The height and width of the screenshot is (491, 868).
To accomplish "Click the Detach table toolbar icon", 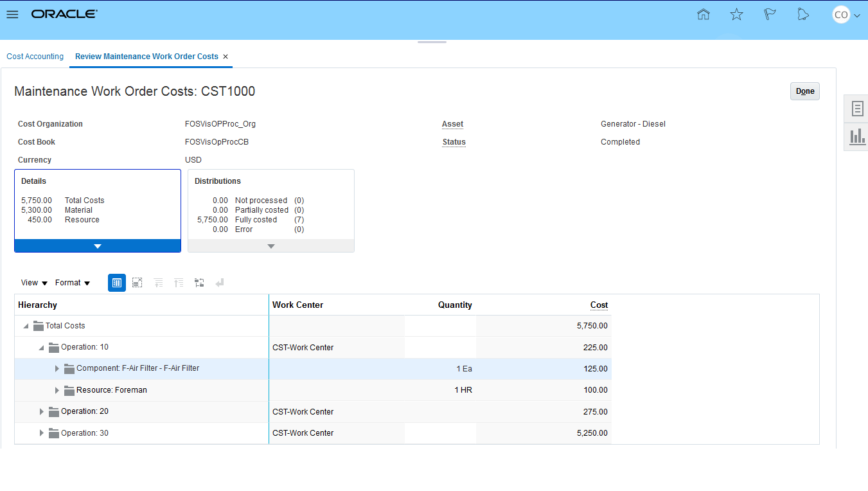I will click(137, 283).
